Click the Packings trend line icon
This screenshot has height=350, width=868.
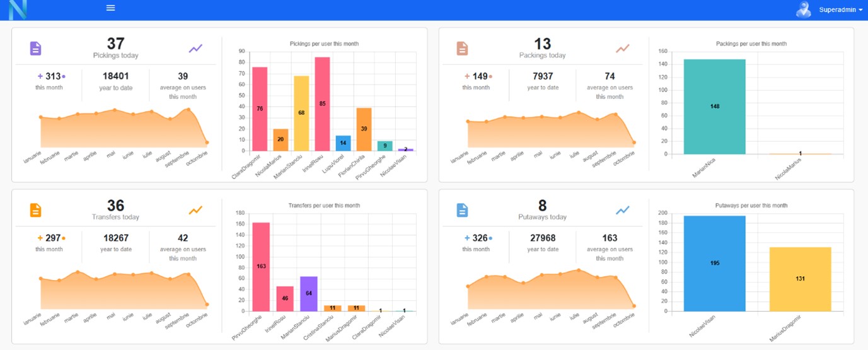pos(623,49)
